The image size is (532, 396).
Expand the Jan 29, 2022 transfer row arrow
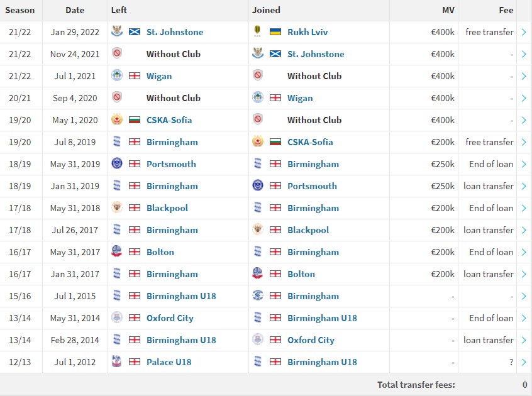524,32
